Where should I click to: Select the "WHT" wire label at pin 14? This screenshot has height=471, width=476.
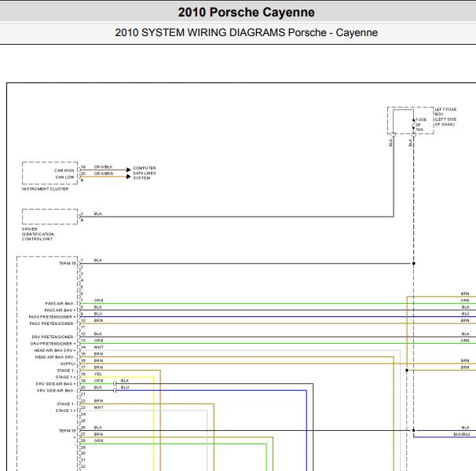[x=99, y=348]
